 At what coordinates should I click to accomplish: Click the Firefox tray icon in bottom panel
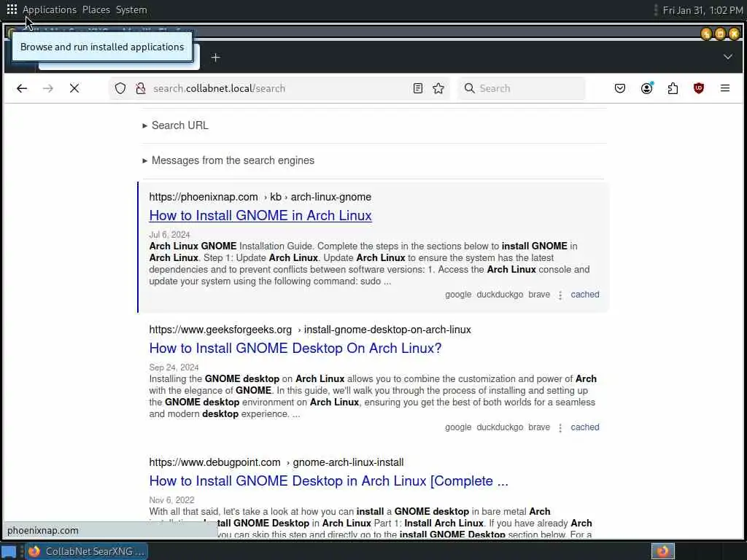click(x=662, y=551)
